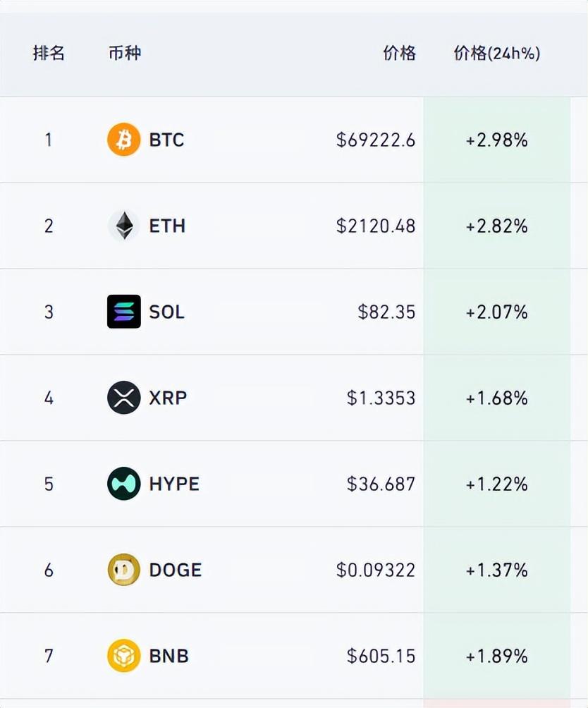
Task: Sort by 币种 column header
Action: [125, 53]
